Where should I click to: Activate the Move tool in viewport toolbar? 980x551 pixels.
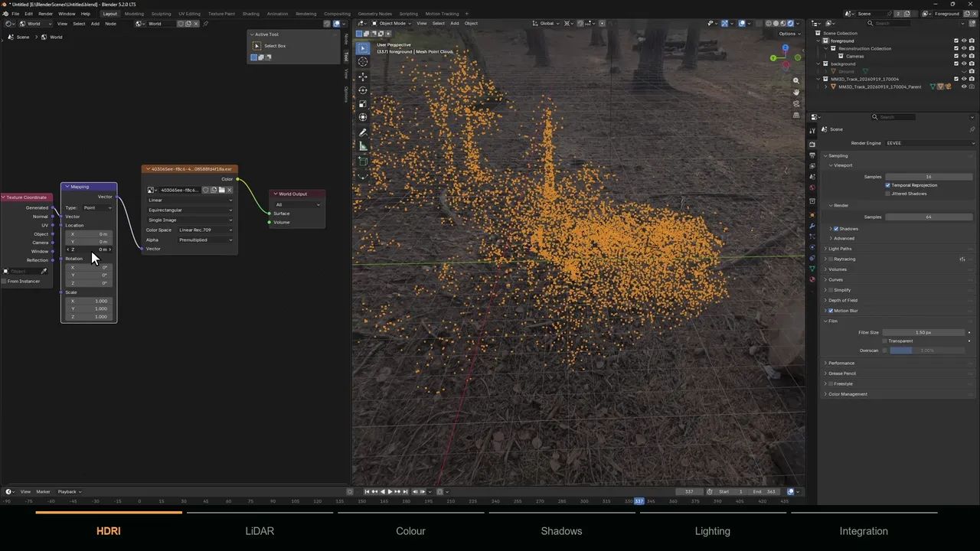click(x=363, y=76)
